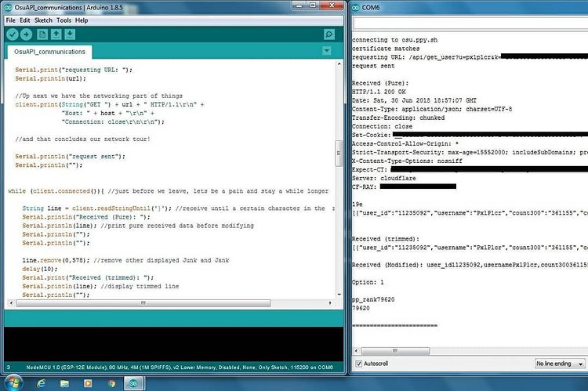Open the Edit menu
This screenshot has height=391, width=588.
coord(25,20)
